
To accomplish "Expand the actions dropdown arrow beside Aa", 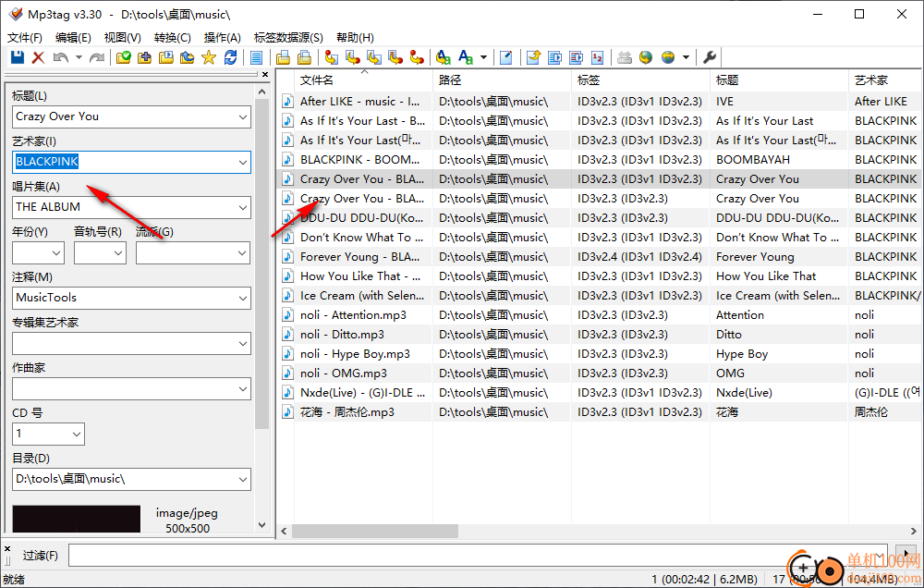I will pyautogui.click(x=483, y=57).
